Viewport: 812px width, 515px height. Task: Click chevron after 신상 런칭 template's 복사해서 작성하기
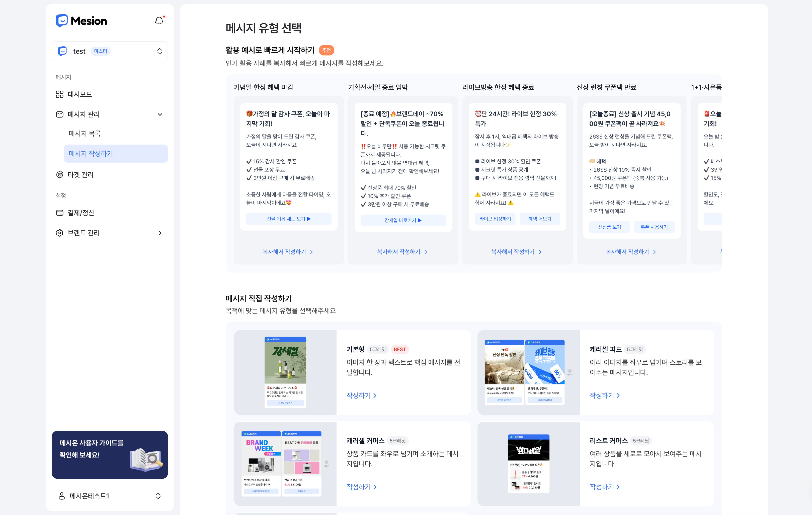(x=655, y=252)
